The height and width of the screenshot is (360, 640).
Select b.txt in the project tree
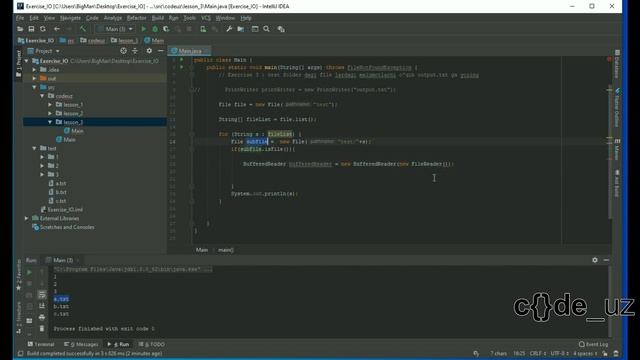58,192
